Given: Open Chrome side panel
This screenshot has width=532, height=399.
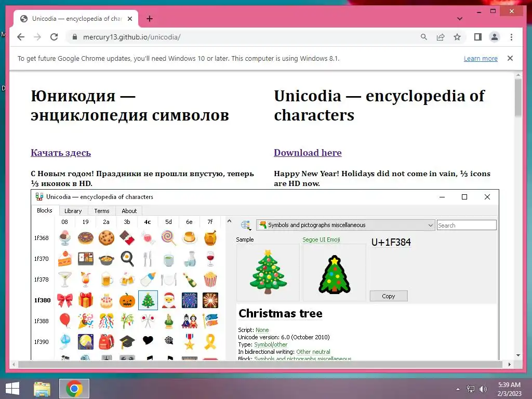Looking at the screenshot, I should [478, 37].
